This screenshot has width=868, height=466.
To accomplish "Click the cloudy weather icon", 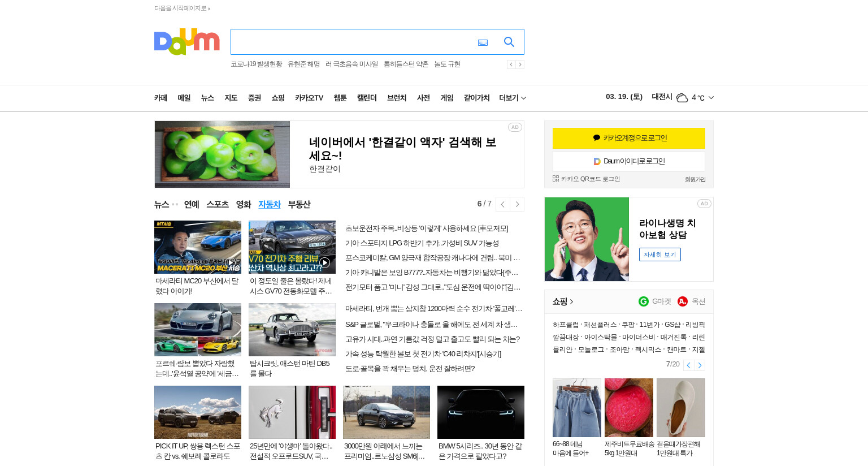I will point(682,98).
